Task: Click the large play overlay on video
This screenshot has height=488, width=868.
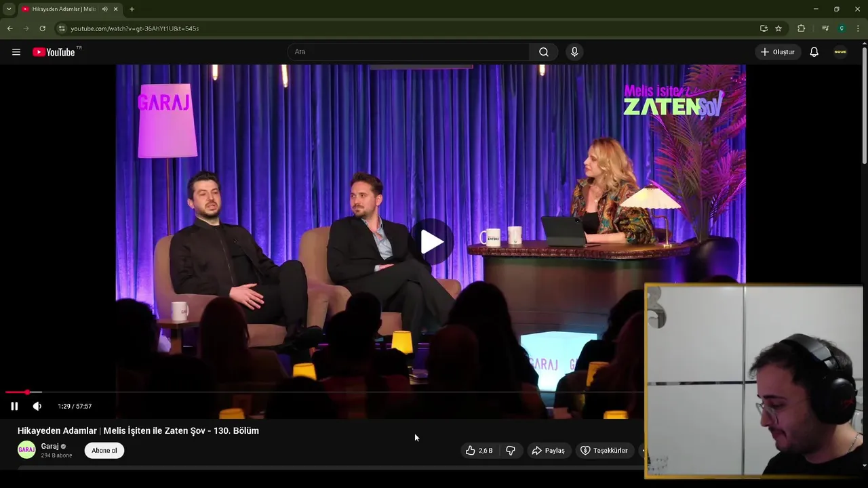Action: [x=432, y=242]
